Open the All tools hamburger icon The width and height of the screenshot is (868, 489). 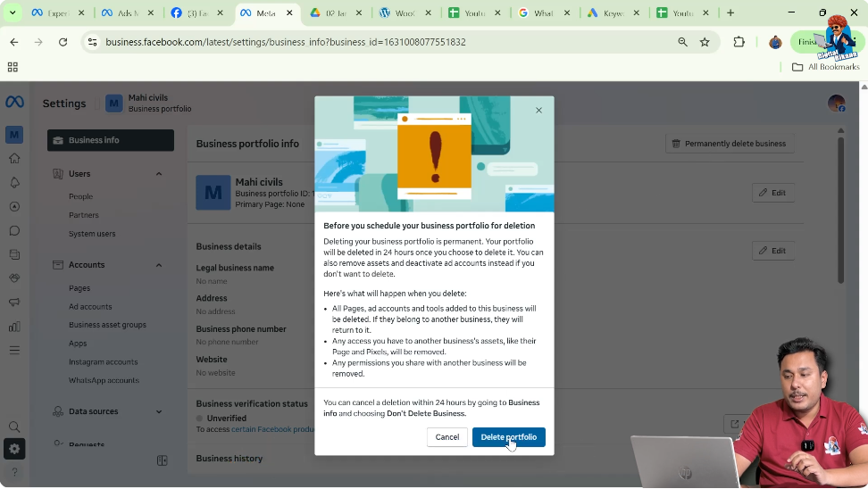click(x=14, y=350)
